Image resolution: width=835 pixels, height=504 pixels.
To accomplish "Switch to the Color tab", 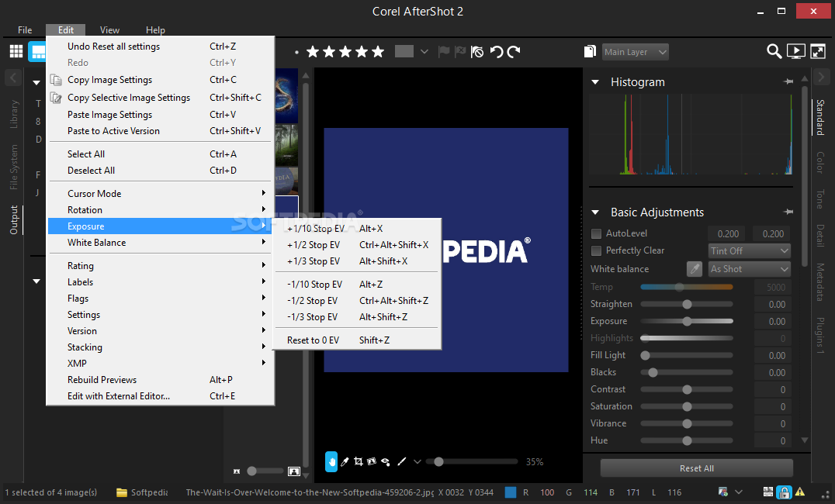I will click(x=820, y=163).
